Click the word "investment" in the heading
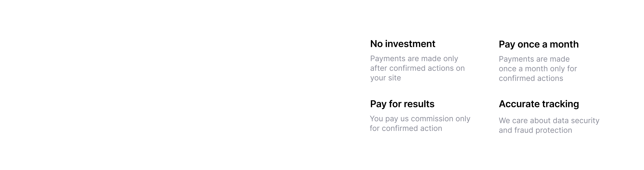The image size is (644, 170). coord(410,44)
